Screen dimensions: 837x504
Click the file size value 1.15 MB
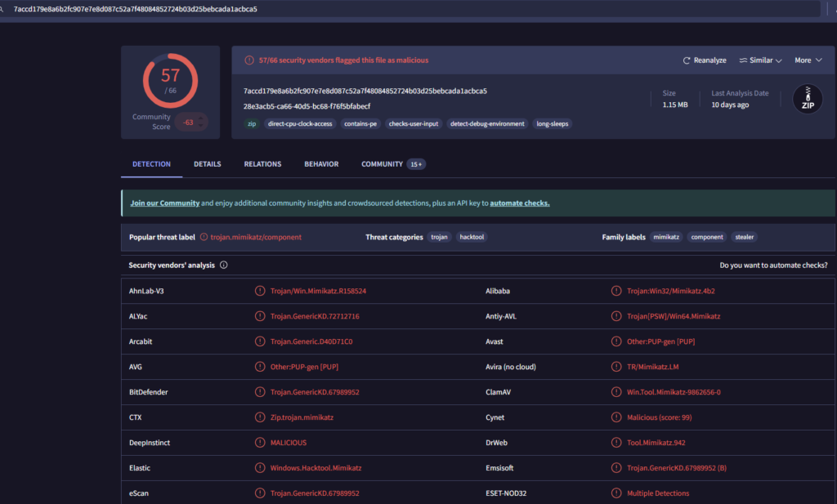[x=675, y=105]
